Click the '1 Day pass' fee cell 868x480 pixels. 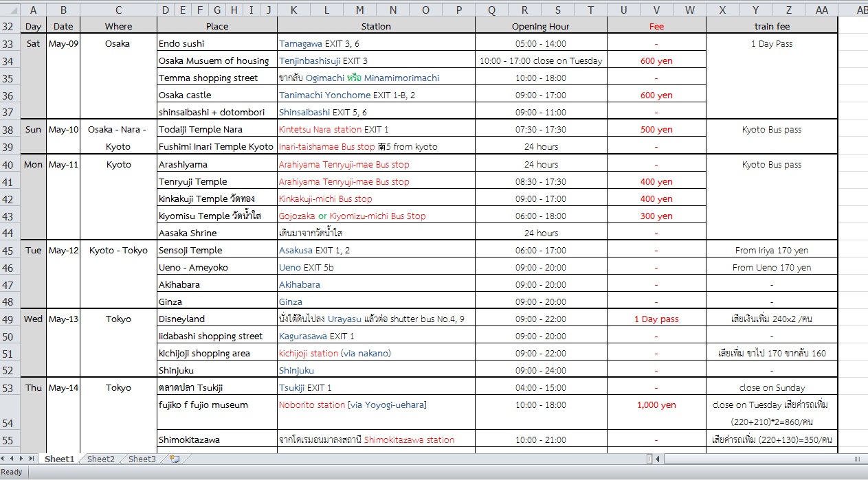tap(656, 319)
